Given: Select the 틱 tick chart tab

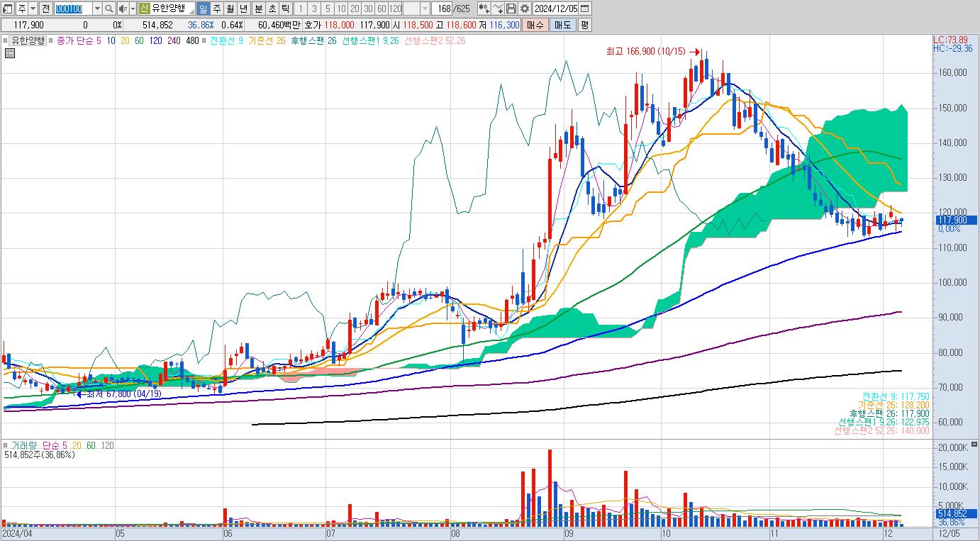Looking at the screenshot, I should coord(285,9).
